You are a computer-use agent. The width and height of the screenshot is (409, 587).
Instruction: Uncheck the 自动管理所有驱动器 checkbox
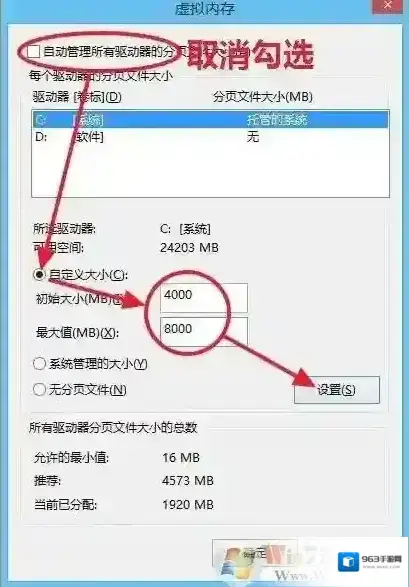point(33,52)
